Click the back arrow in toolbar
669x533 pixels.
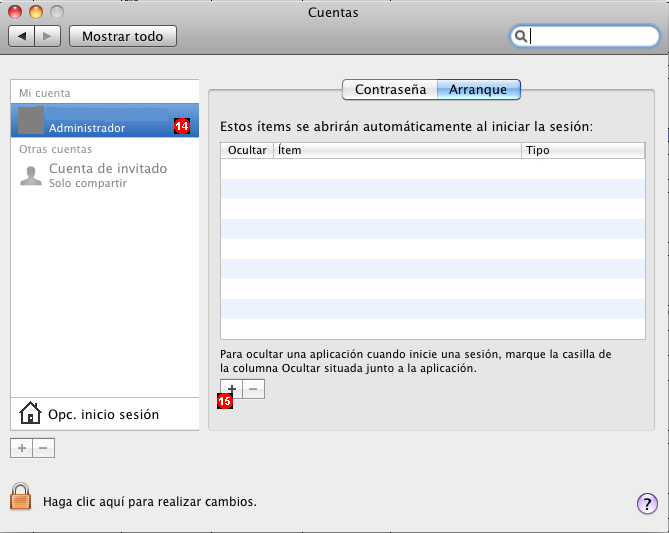point(22,36)
